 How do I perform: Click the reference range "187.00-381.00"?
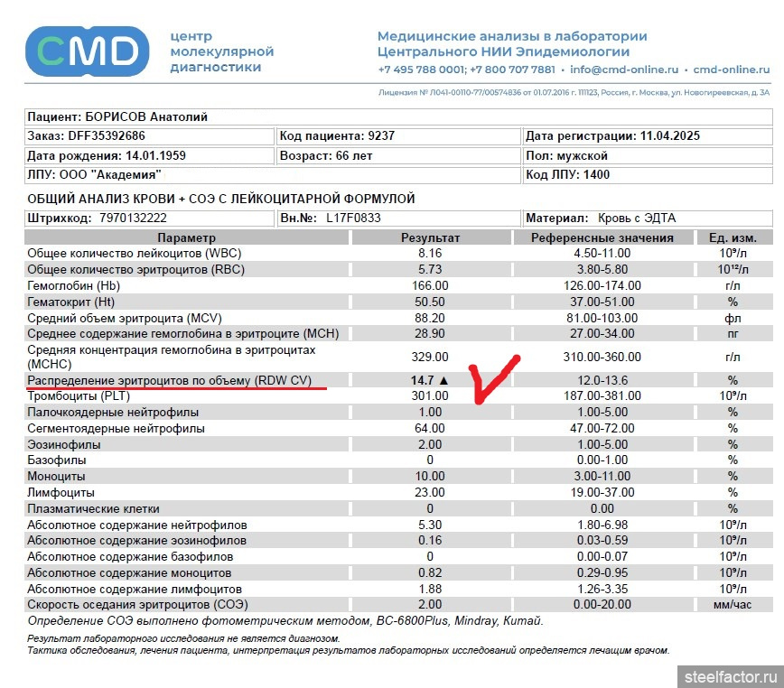(x=602, y=396)
